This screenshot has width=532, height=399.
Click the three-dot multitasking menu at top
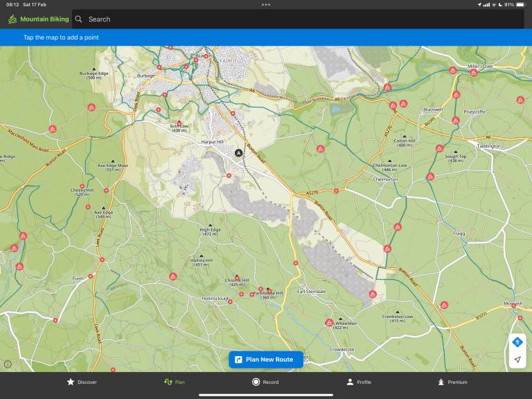point(266,4)
